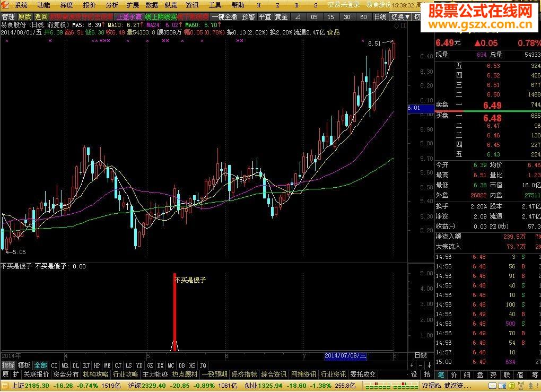Open the 数据 menu
This screenshot has height=392, width=541.
coord(152,5)
